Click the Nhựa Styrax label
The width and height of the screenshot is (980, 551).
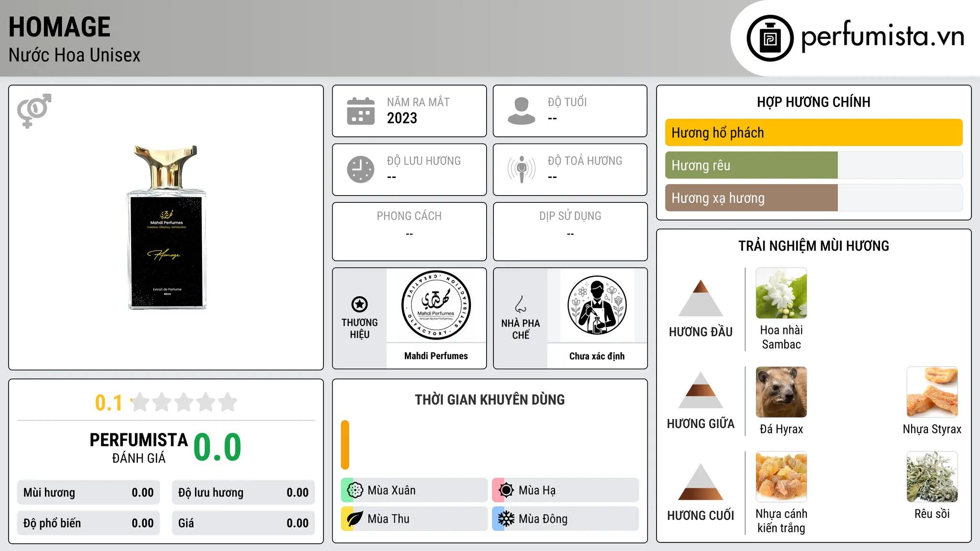click(x=932, y=429)
